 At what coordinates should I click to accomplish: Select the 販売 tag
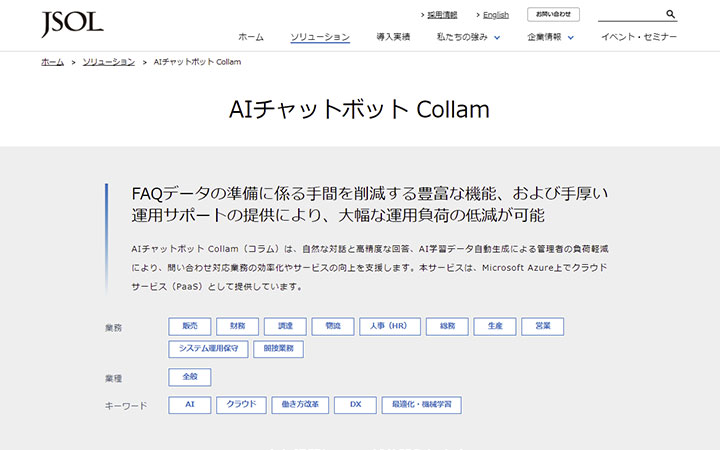(x=190, y=326)
